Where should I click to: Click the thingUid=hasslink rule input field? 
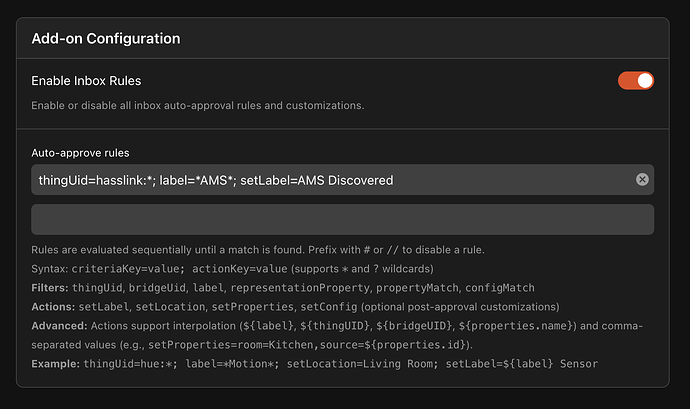(342, 180)
